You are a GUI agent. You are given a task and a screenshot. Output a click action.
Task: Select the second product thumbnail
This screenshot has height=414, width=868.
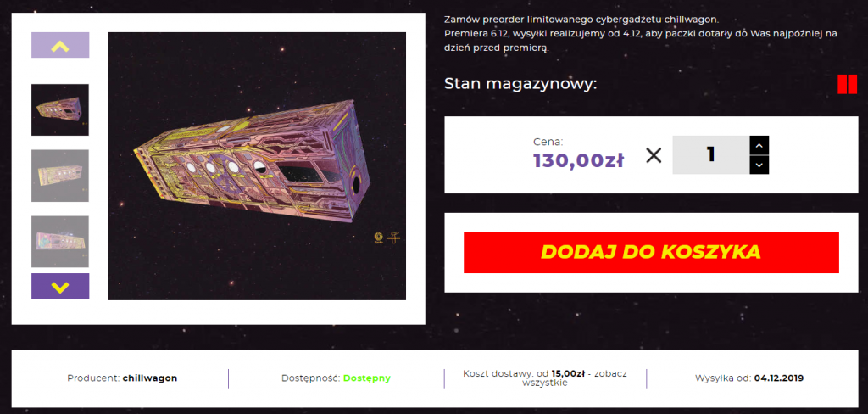pyautogui.click(x=60, y=176)
